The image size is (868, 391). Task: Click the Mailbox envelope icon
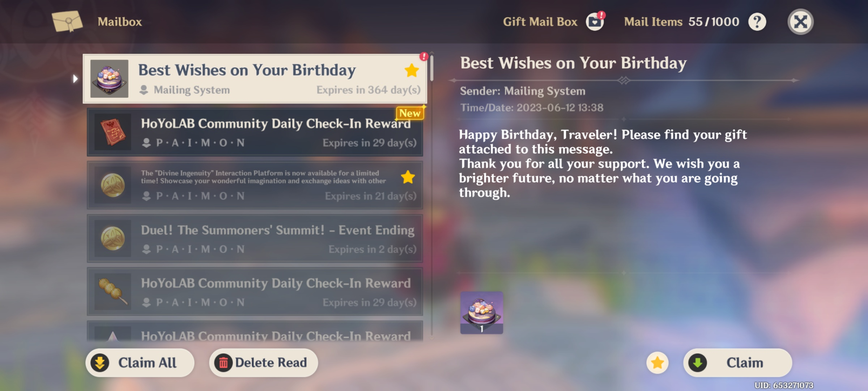coord(67,21)
